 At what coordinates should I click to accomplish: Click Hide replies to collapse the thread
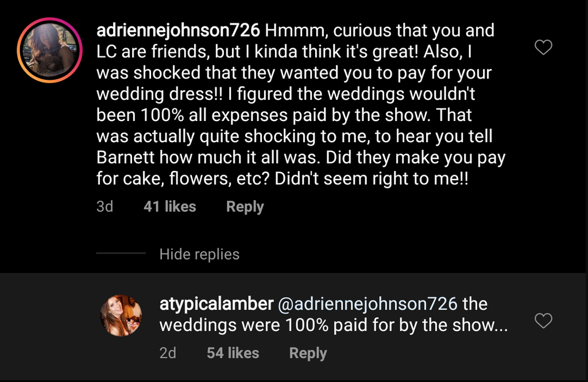coord(199,254)
